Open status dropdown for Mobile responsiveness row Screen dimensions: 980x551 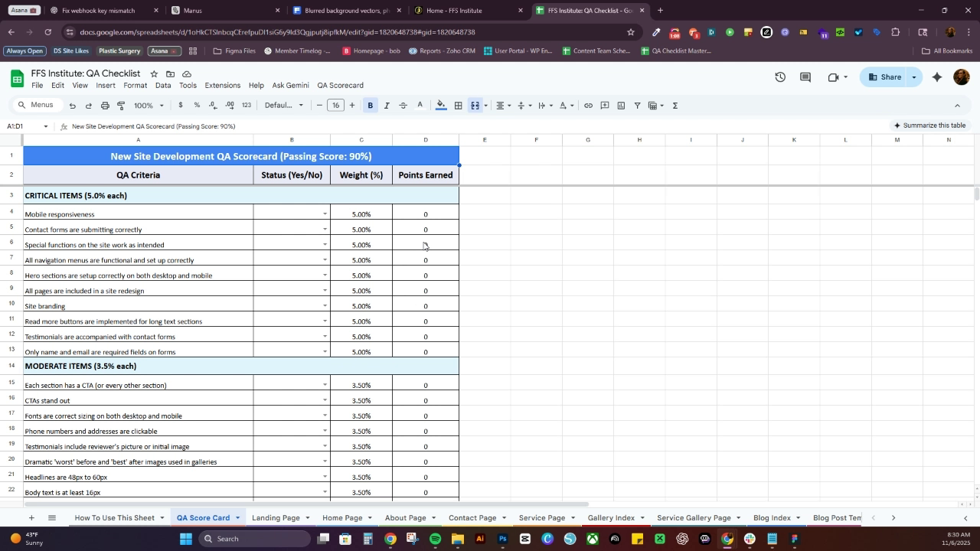(325, 214)
